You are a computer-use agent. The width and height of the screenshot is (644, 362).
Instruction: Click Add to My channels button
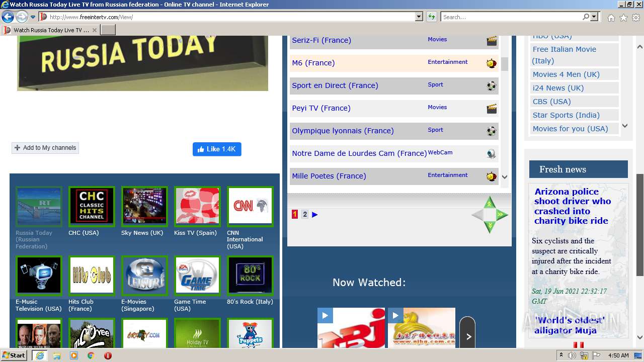click(x=45, y=148)
